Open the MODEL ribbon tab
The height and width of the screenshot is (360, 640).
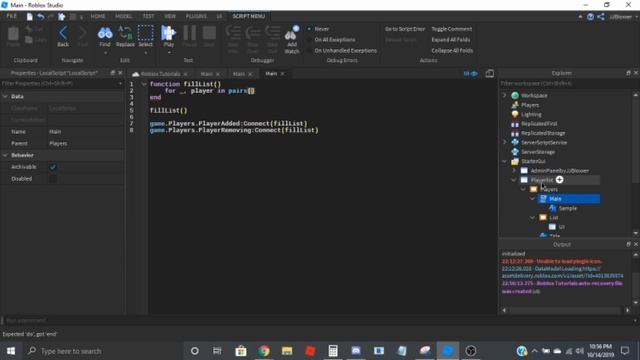point(123,16)
